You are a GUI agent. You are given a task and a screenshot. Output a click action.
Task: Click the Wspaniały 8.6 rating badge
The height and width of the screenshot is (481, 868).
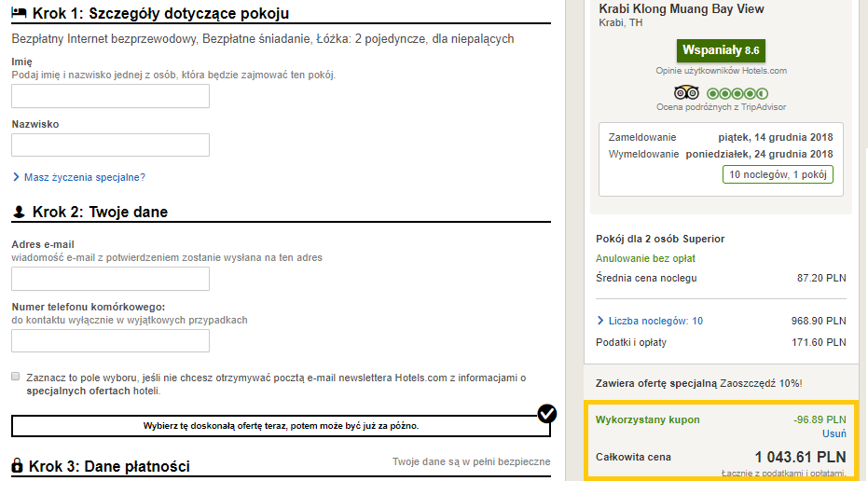point(721,50)
